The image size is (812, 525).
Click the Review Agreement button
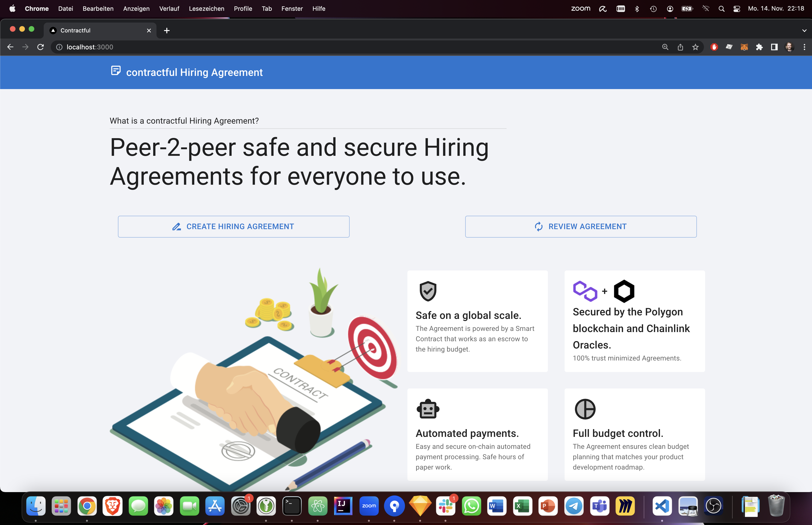click(x=581, y=226)
